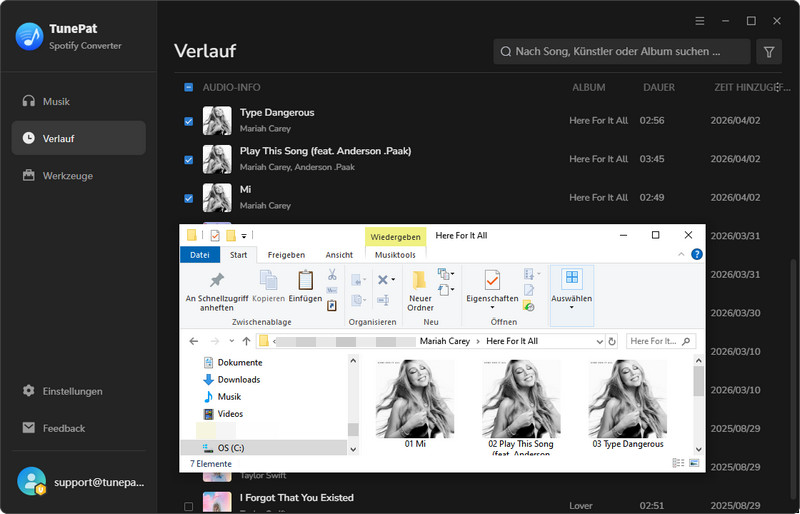Click the rename icon in Organisieren
Image resolution: width=800 pixels, height=514 pixels.
coord(383,300)
